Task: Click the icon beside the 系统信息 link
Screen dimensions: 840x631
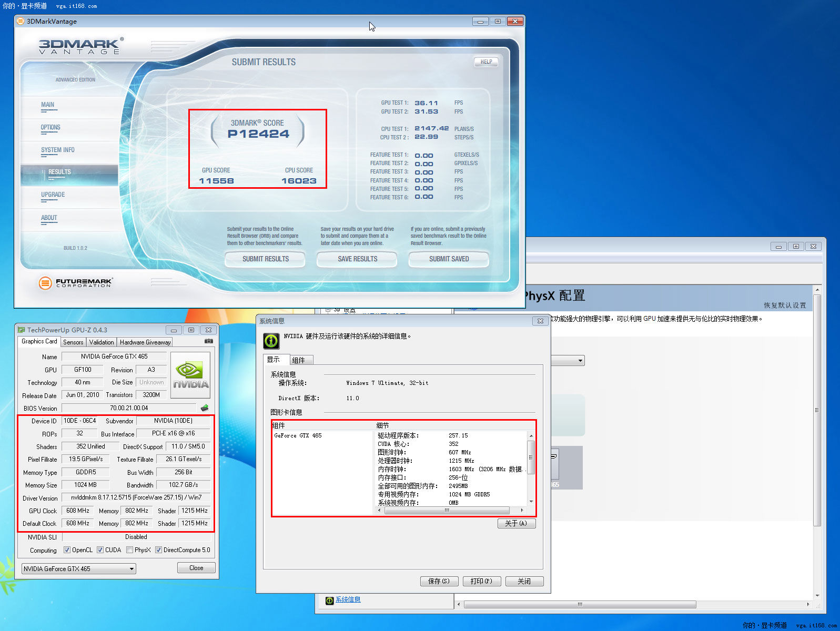Action: [330, 601]
